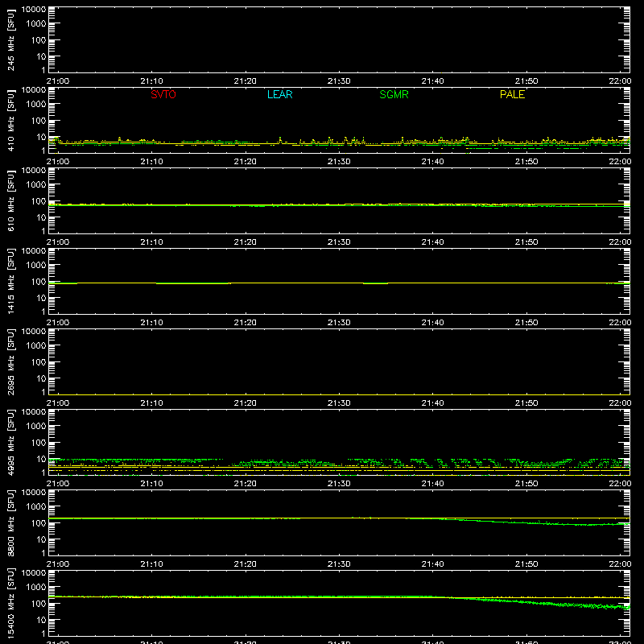Screen dimensions: 644x644
Task: Click the 1000 tick label on the 8800 MHz axis
Action: [x=35, y=507]
